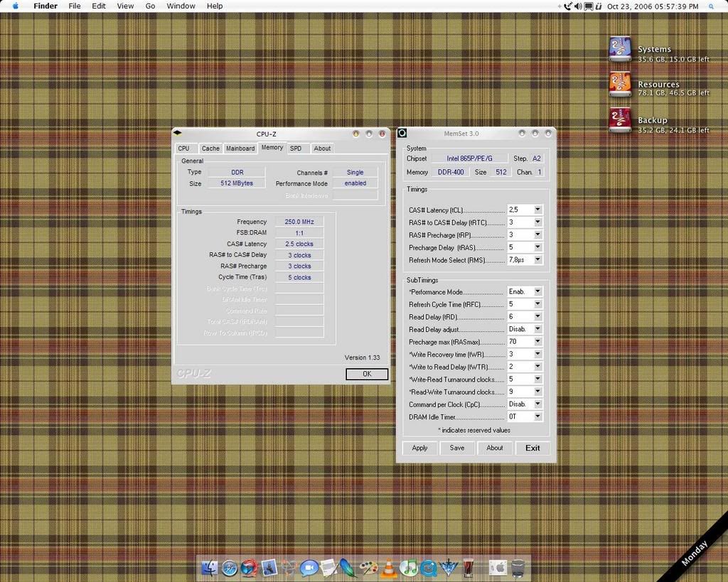Open the Command per Clock dropdown
Screen dimensions: 728x582
tap(537, 404)
